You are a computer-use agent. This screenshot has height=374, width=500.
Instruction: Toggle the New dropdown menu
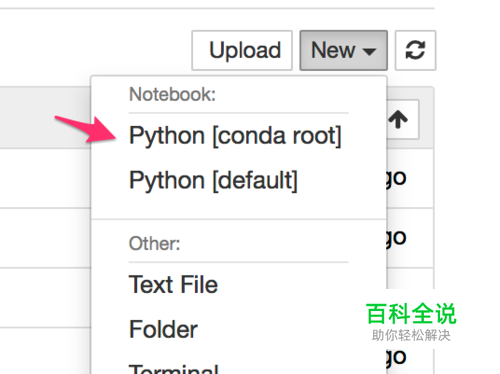(344, 50)
